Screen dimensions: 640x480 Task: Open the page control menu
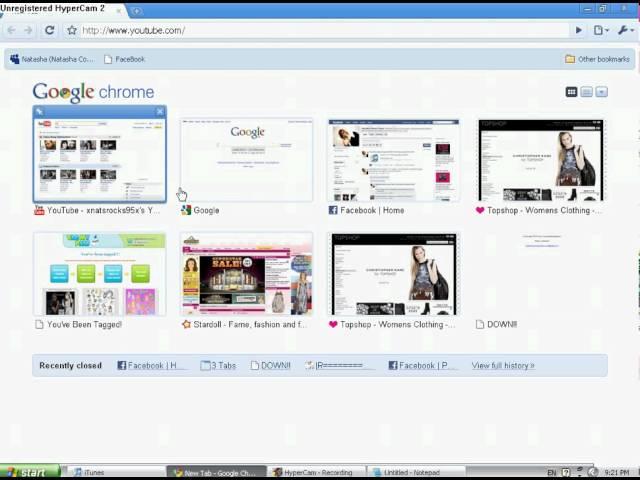click(x=601, y=30)
